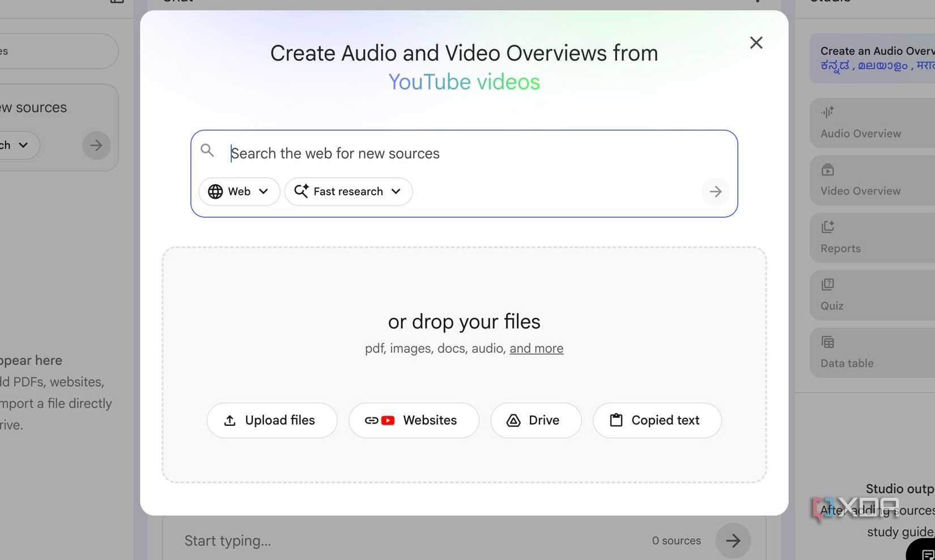This screenshot has width=935, height=560.
Task: Click the drop your files area
Action: tap(464, 365)
